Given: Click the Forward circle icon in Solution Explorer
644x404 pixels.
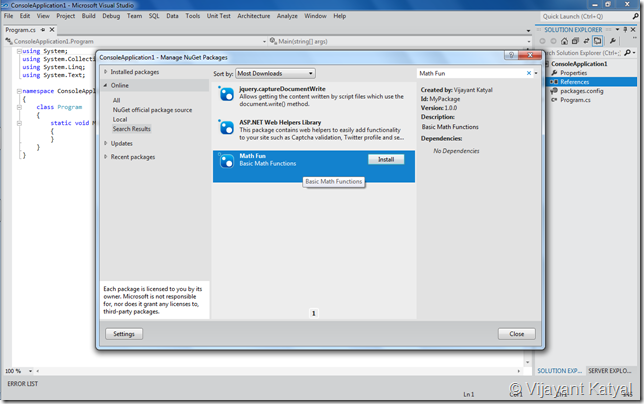Looking at the screenshot, I should click(x=553, y=41).
